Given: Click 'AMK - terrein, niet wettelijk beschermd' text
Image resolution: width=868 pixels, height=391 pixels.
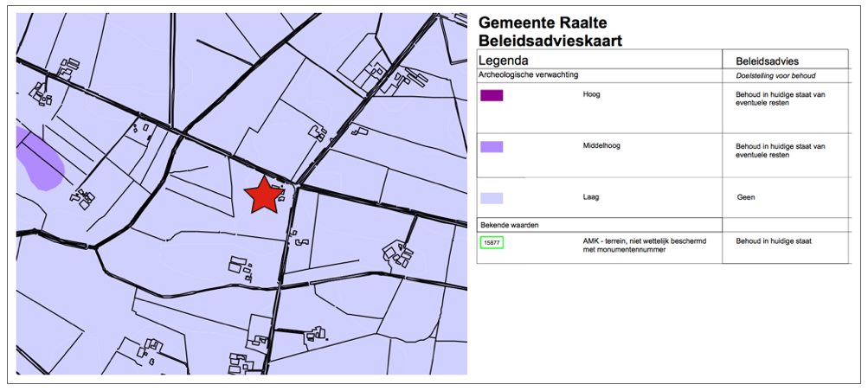Looking at the screenshot, I should pyautogui.click(x=645, y=241).
